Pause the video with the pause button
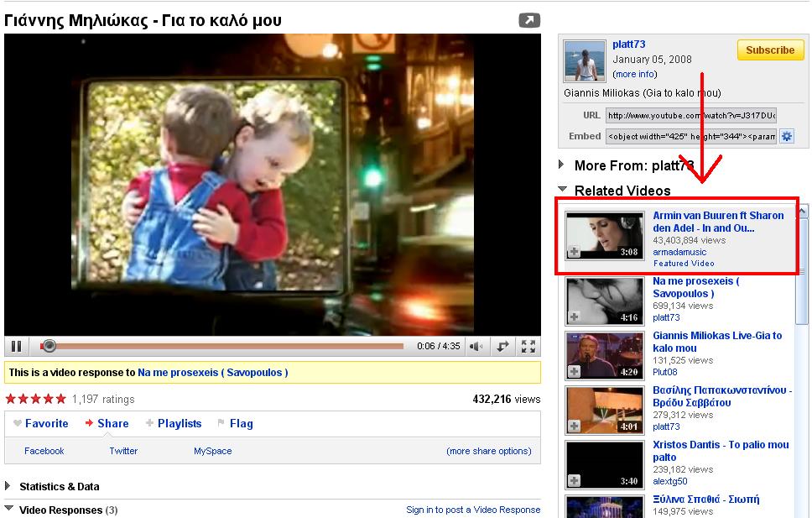Screen dimensions: 812x518 17,346
